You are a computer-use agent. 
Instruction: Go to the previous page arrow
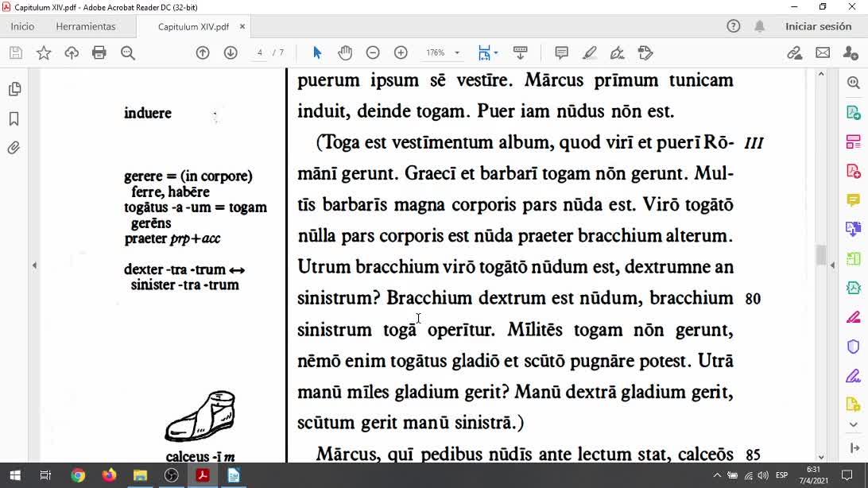(203, 52)
